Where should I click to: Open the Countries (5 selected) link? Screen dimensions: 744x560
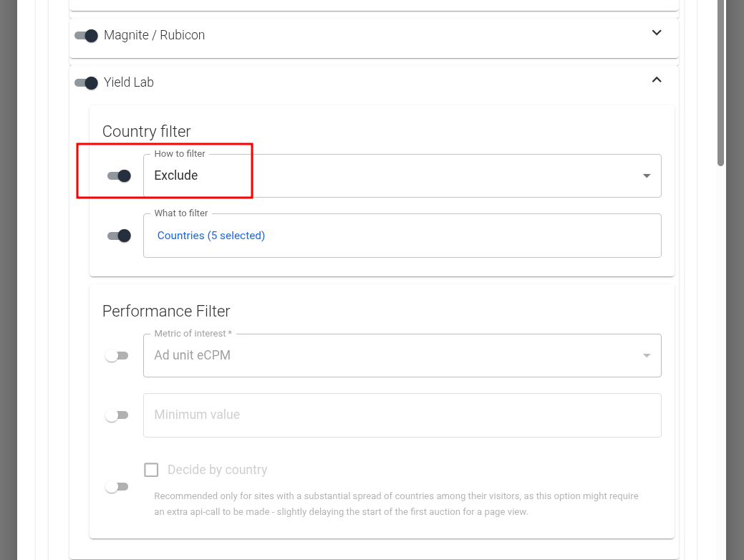[211, 236]
